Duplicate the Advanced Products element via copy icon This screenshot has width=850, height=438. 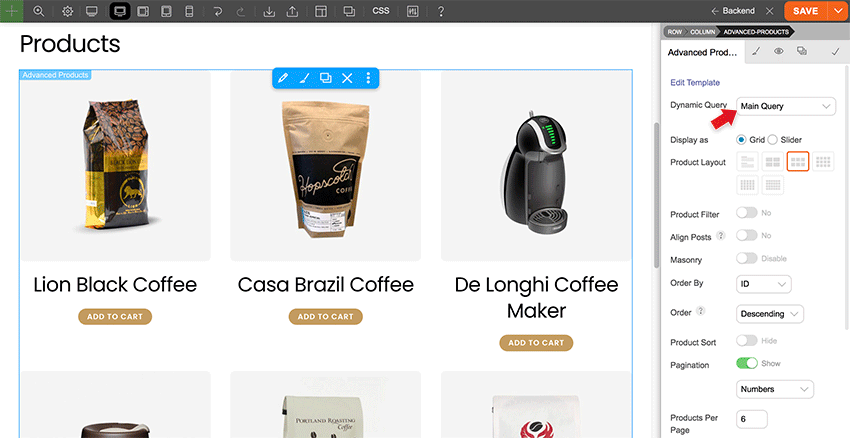coord(325,78)
